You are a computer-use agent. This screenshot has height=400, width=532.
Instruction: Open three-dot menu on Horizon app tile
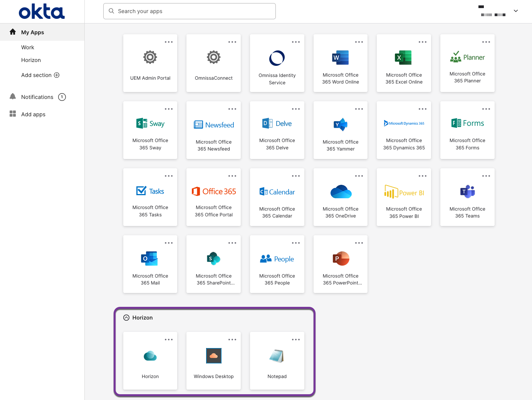click(x=169, y=340)
